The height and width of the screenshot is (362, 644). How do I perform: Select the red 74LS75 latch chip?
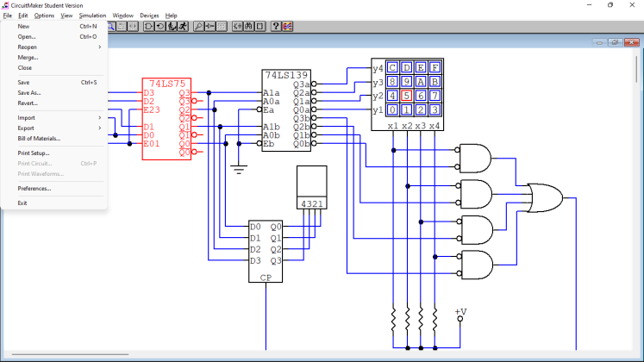click(x=166, y=119)
